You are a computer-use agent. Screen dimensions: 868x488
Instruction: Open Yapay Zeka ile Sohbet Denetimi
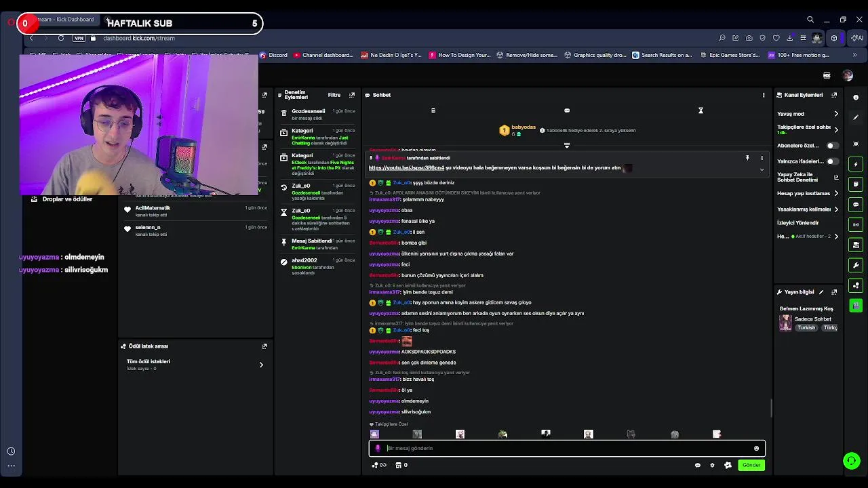(x=807, y=177)
